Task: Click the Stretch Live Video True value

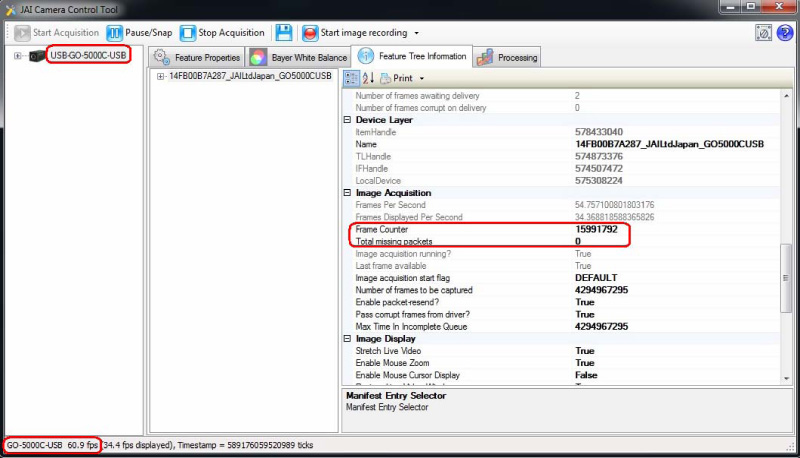Action: tap(585, 351)
